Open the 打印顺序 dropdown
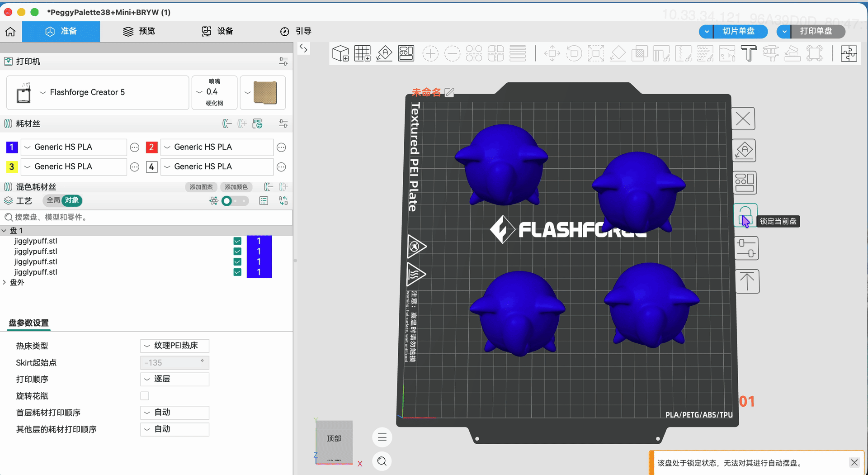 pyautogui.click(x=175, y=379)
